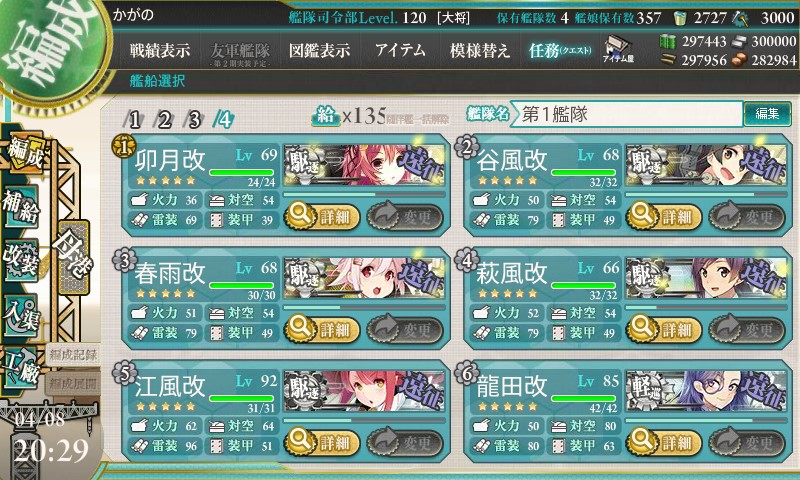Open the 工廠 factory sidebar icon
The height and width of the screenshot is (480, 800).
[21, 368]
